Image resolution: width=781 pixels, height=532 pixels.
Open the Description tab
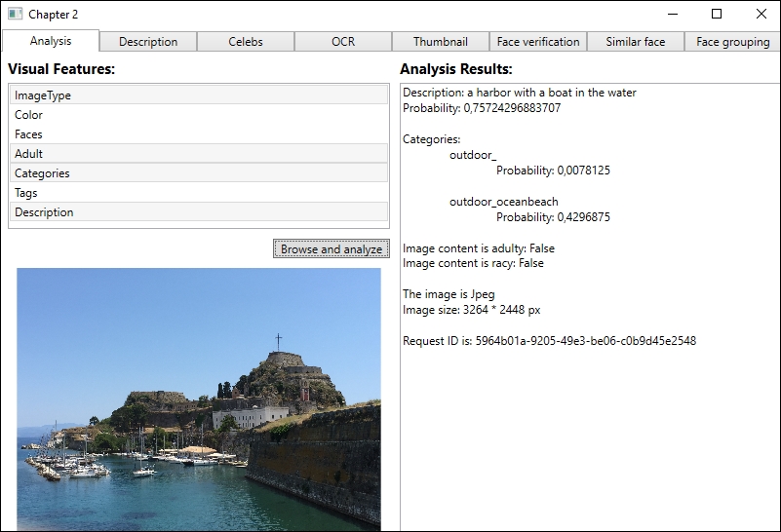(148, 42)
